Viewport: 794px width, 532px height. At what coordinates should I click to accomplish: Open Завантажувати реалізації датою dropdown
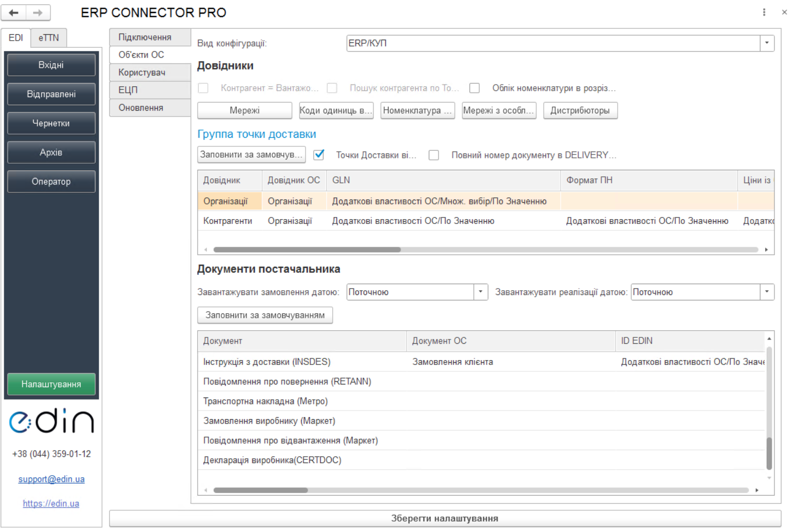[x=766, y=292]
